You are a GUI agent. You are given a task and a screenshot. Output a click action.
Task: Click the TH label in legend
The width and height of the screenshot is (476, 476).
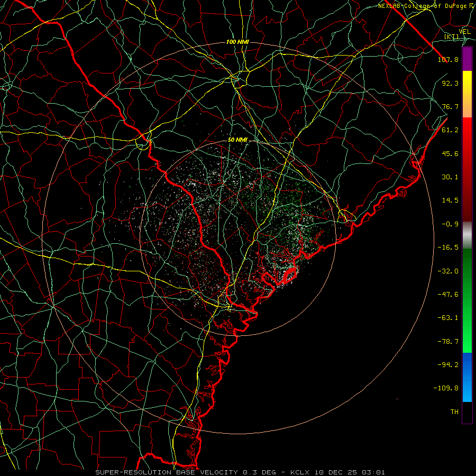click(454, 412)
